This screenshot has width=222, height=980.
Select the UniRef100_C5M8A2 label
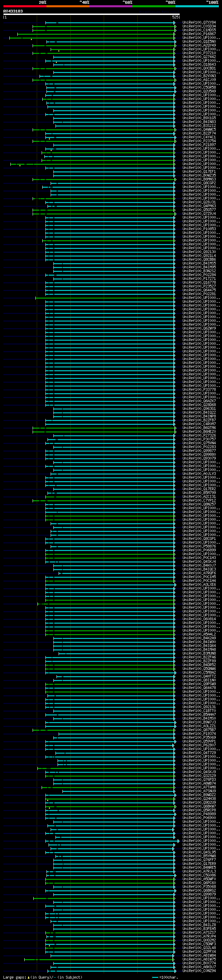199,672
